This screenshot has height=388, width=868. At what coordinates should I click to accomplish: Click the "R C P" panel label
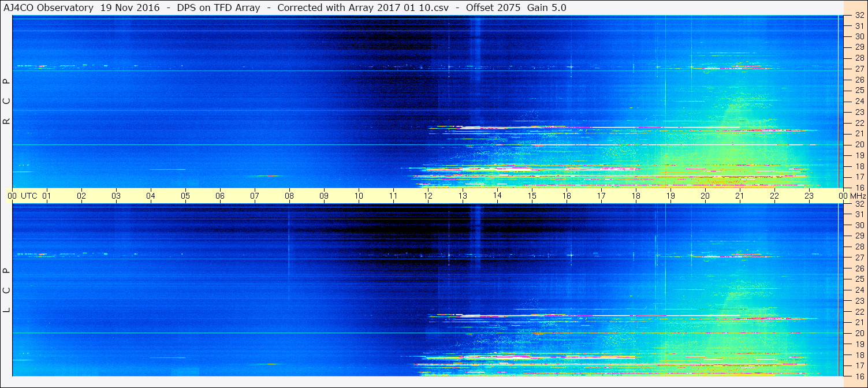(7, 102)
